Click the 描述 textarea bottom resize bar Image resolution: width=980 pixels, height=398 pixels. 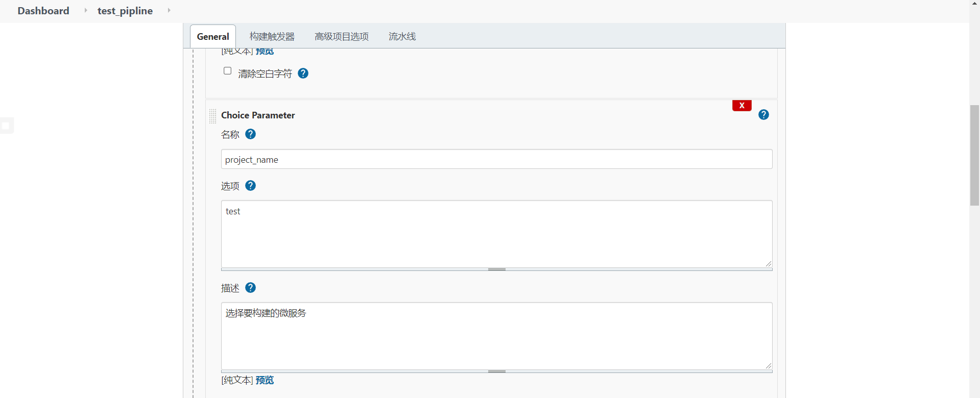point(496,371)
